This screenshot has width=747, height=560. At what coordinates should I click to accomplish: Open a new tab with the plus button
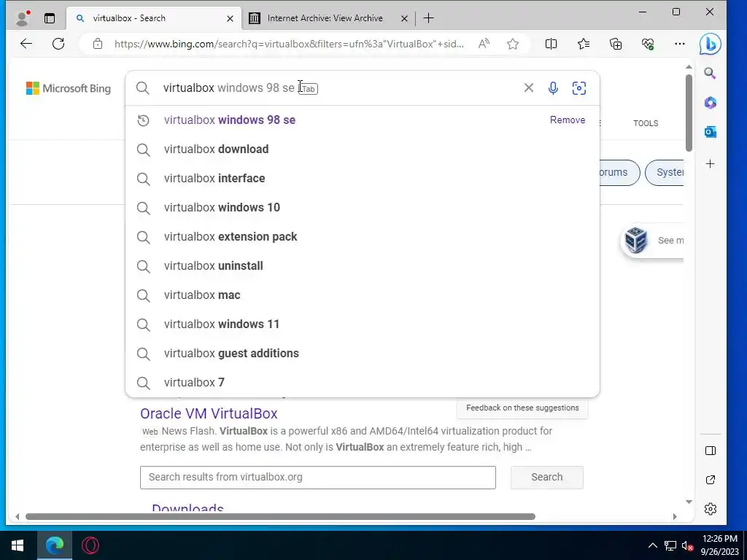[428, 18]
